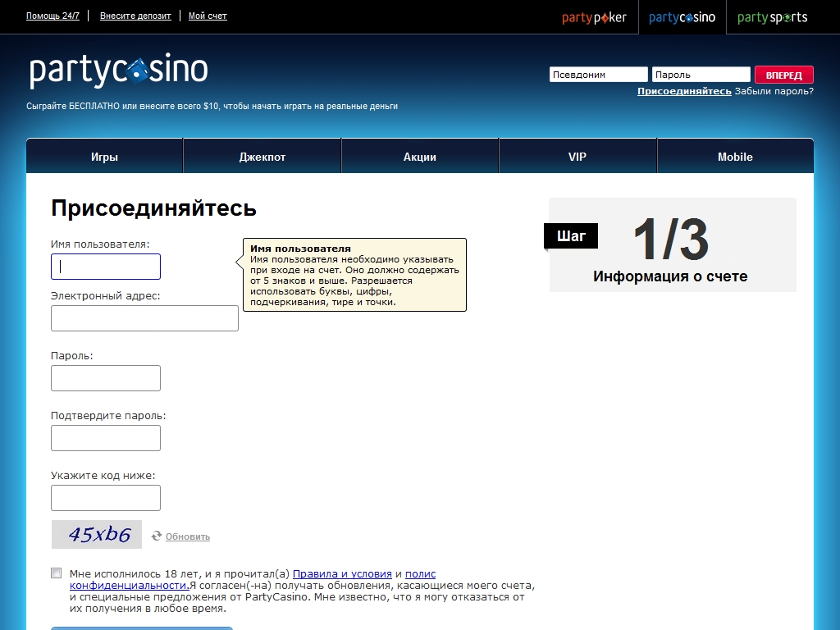Click the Внесите депозит link
The width and height of the screenshot is (840, 630).
[135, 16]
